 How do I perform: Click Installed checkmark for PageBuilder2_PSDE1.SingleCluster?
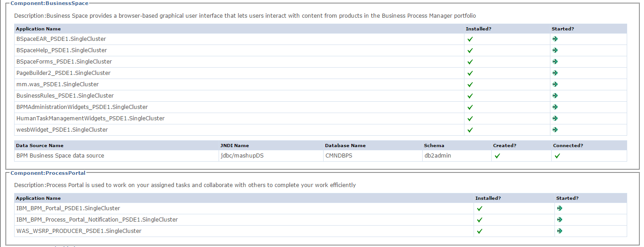(x=470, y=73)
